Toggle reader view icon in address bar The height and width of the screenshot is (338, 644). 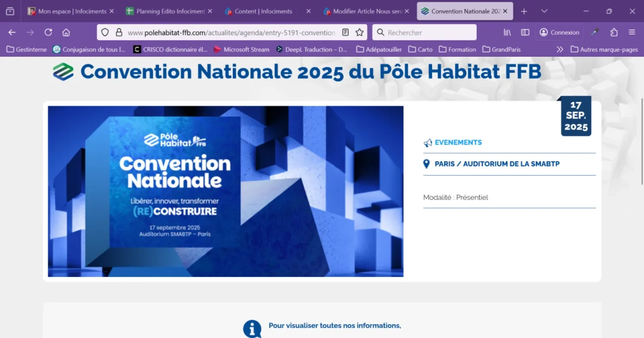point(345,32)
